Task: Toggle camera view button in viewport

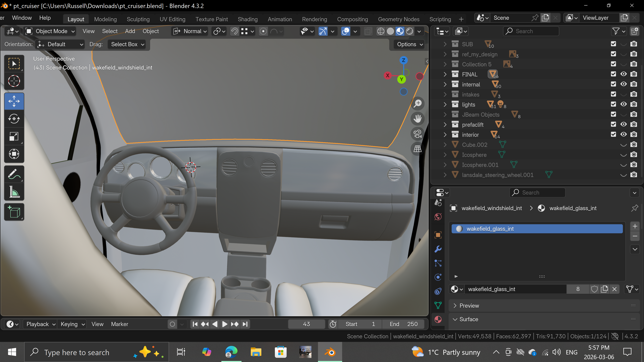Action: click(x=417, y=134)
